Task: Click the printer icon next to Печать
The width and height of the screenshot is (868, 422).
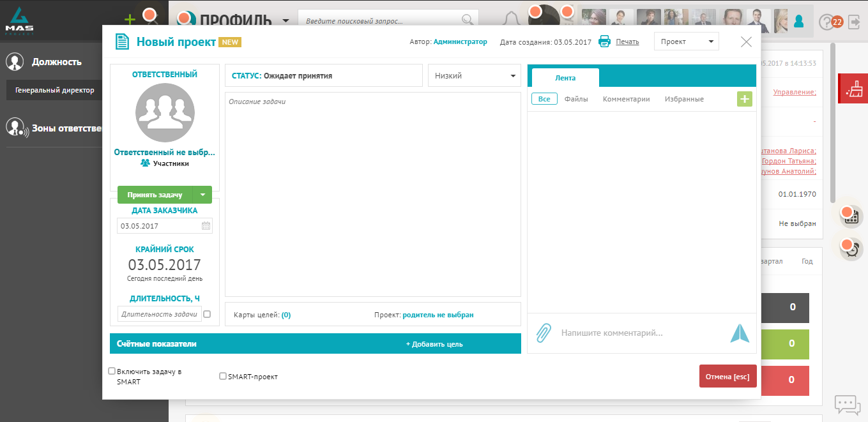Action: point(604,41)
